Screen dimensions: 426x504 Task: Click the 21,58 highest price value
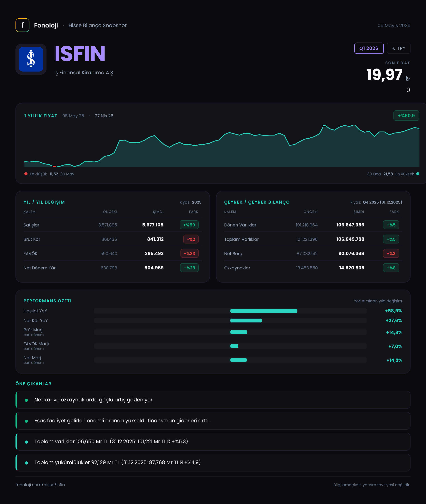click(x=388, y=174)
